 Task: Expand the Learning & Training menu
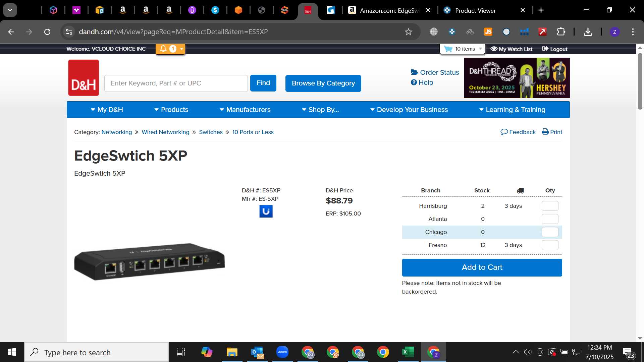pos(512,110)
